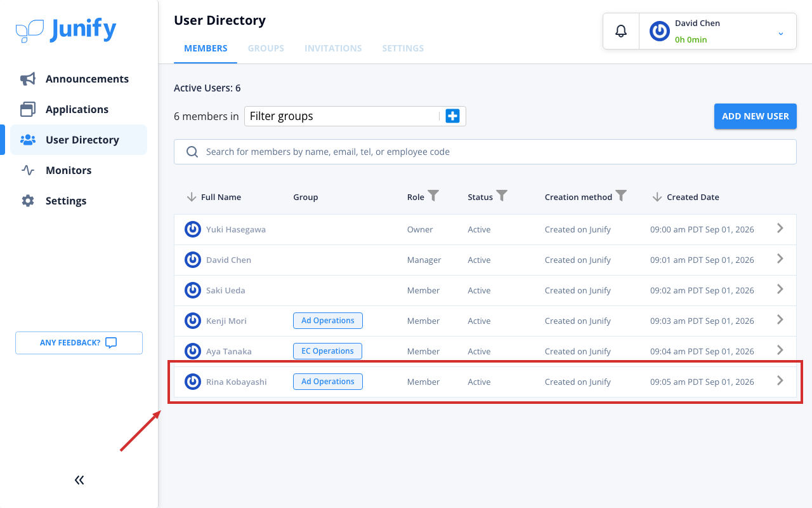Screen dimensions: 812x508
Task: Sort by Created Date using the arrow
Action: (657, 197)
